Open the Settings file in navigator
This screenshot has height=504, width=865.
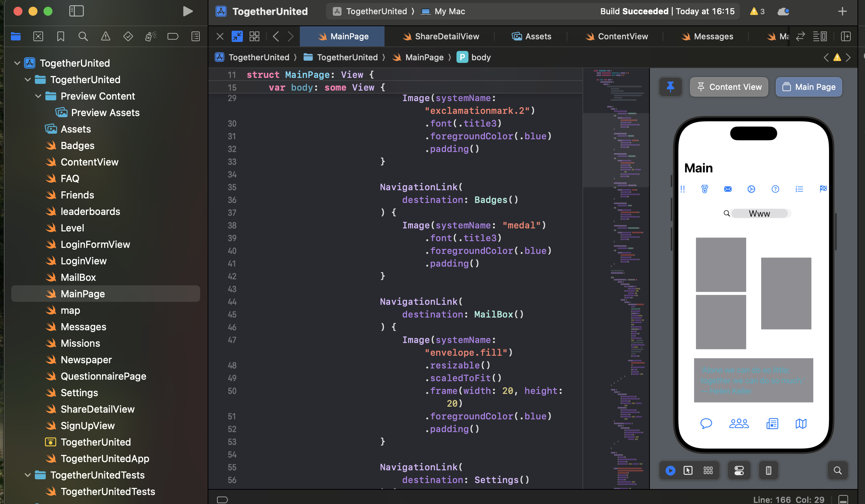(x=79, y=393)
